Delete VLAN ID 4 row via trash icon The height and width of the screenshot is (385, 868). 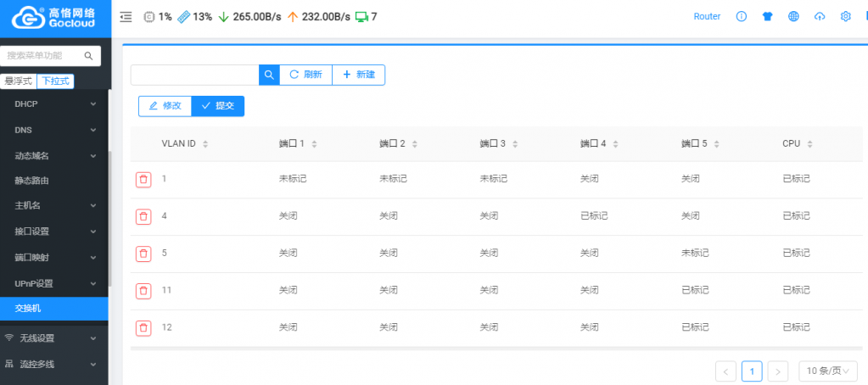tap(143, 216)
